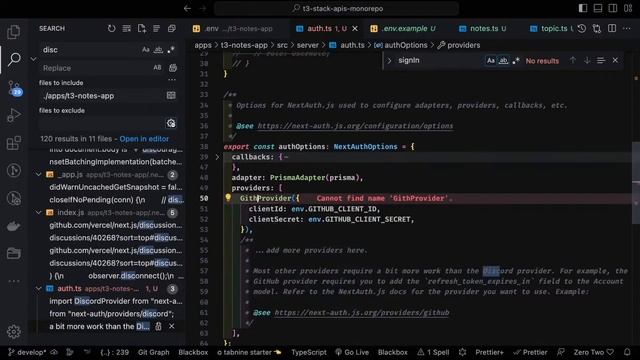
Task: Open the Search view in activity bar
Action: 14,59
